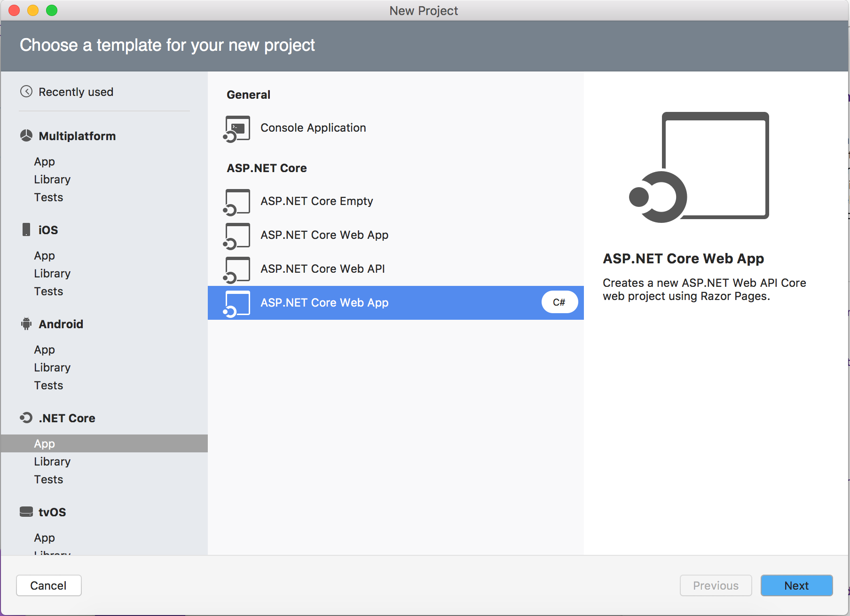Open Recently used templates
The width and height of the screenshot is (850, 616).
click(76, 92)
